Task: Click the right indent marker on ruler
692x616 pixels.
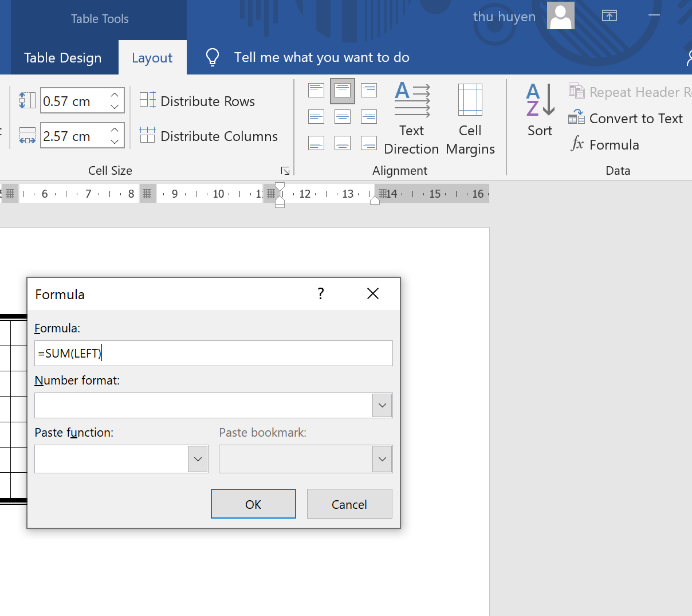Action: pos(375,200)
